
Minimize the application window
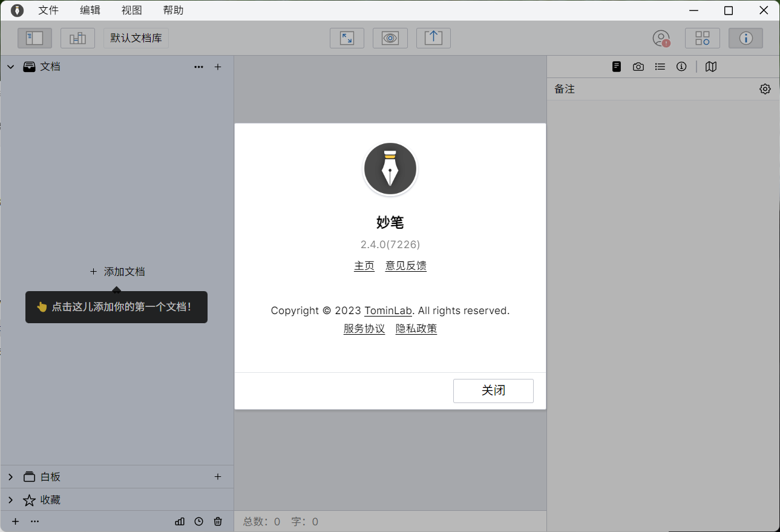tap(693, 10)
